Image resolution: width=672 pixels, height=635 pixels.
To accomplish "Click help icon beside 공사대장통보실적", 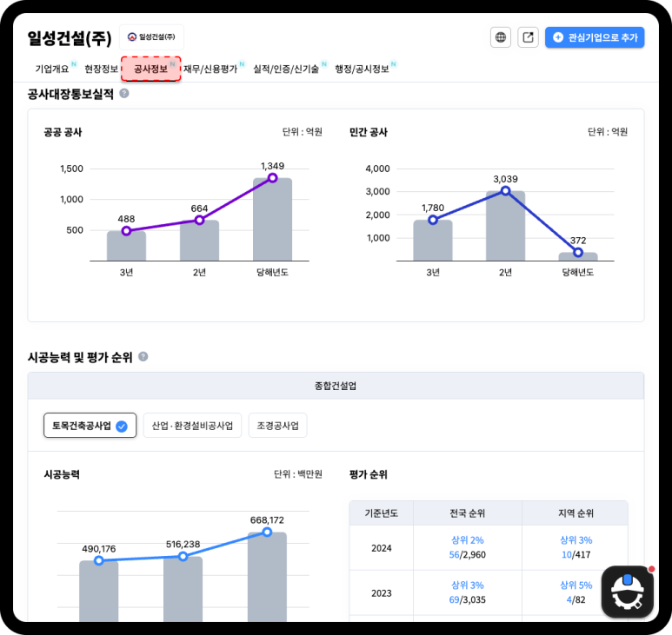I will (124, 93).
